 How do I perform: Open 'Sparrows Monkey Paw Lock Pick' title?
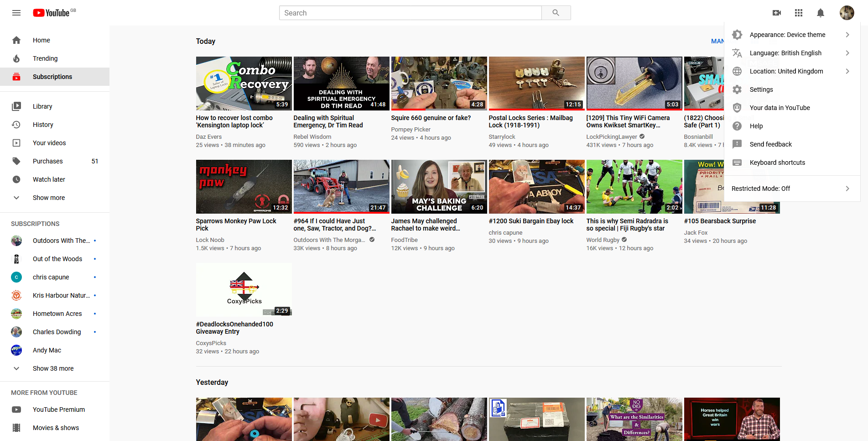[x=236, y=225]
